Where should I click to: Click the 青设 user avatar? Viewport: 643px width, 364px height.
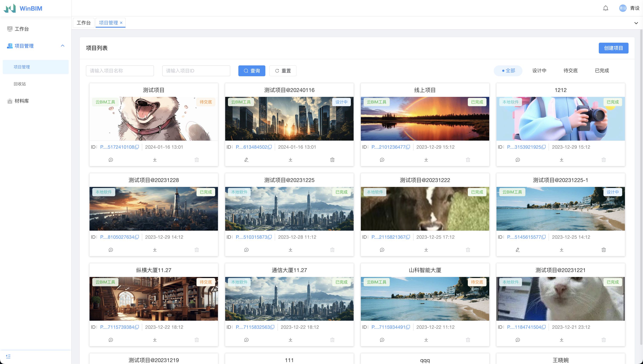click(622, 8)
